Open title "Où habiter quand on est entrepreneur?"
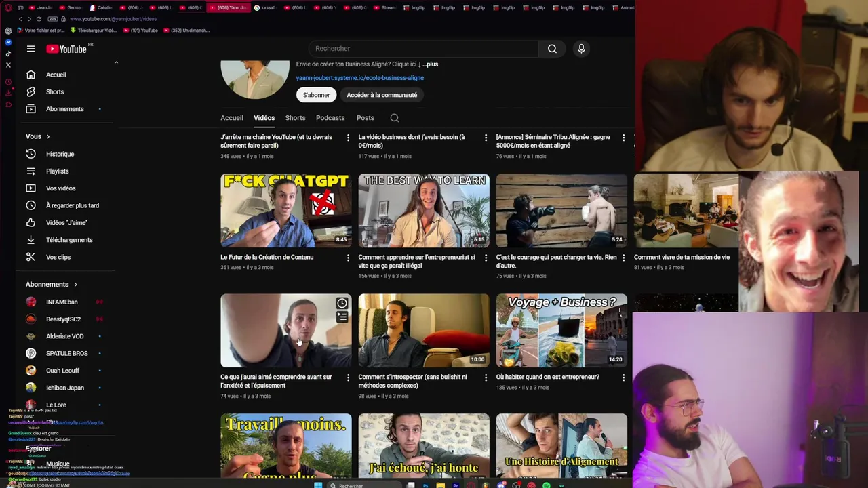Image resolution: width=868 pixels, height=488 pixels. coord(547,377)
